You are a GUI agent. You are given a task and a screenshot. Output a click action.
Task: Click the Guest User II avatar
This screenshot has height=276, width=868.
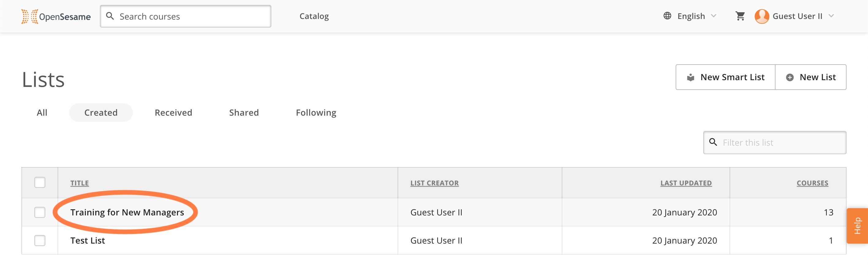click(761, 16)
